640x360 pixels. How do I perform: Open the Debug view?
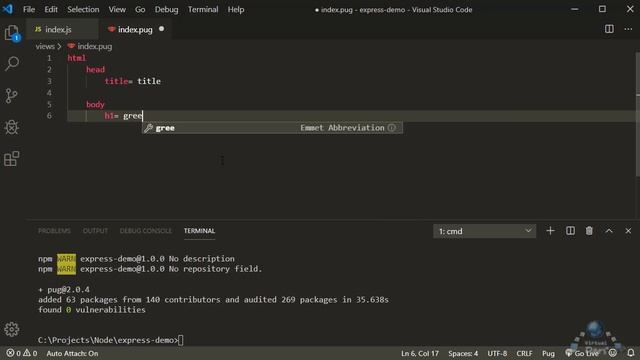click(12, 127)
